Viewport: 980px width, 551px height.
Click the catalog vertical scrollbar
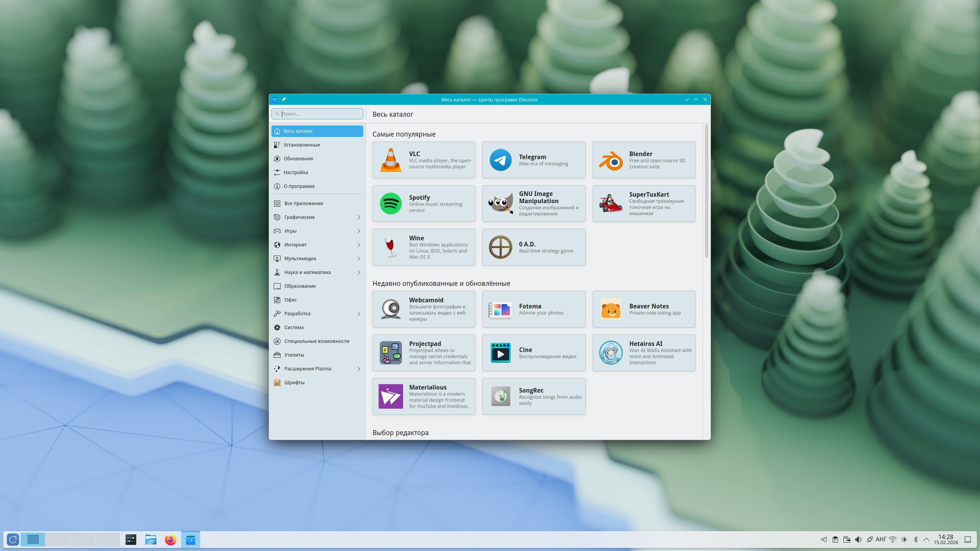pyautogui.click(x=706, y=191)
